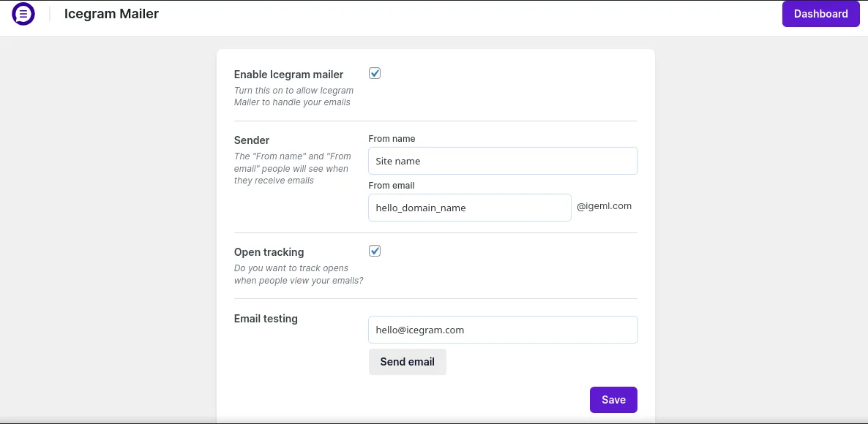The height and width of the screenshot is (424, 868).
Task: Click the 'Turn this on to allow' description
Action: [x=294, y=96]
